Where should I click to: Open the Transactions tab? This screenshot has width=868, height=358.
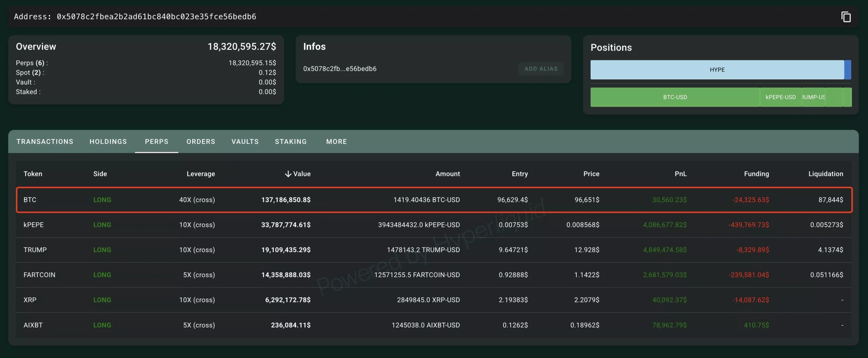pos(45,142)
